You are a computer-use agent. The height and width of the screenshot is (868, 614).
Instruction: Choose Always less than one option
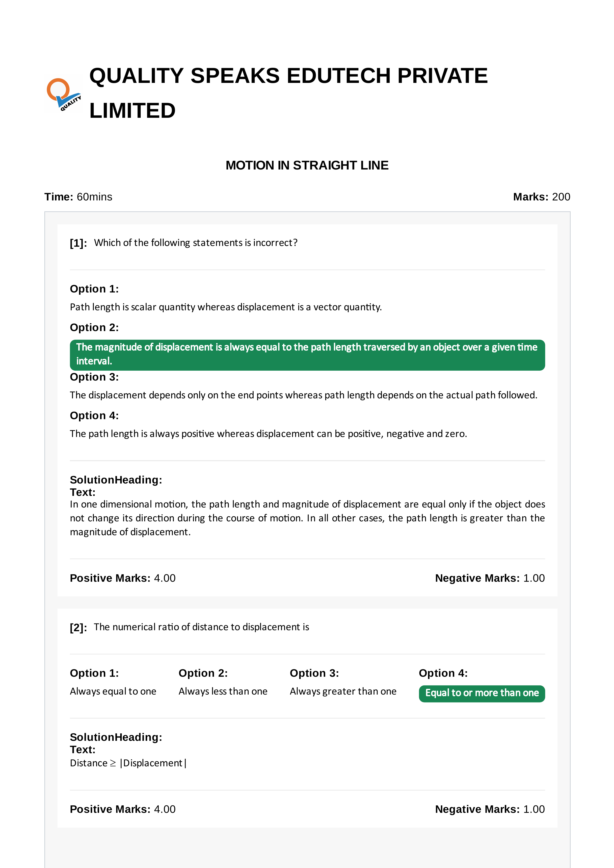[x=223, y=691]
